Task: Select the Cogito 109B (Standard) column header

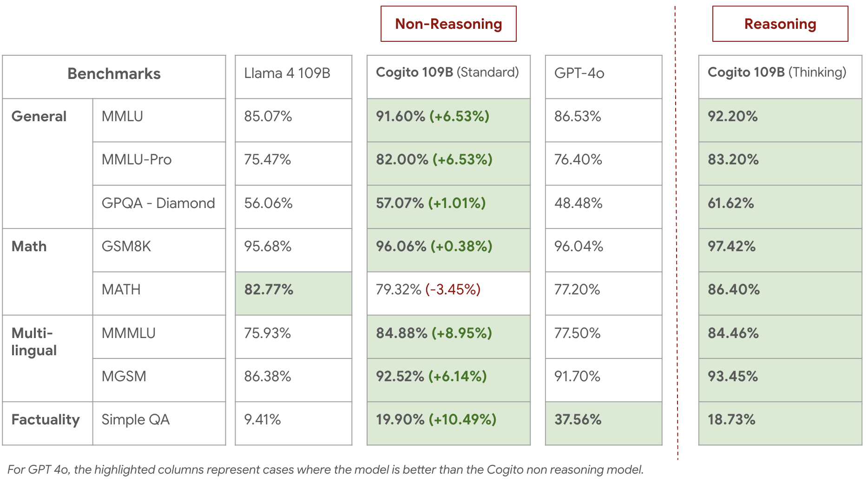Action: (448, 73)
